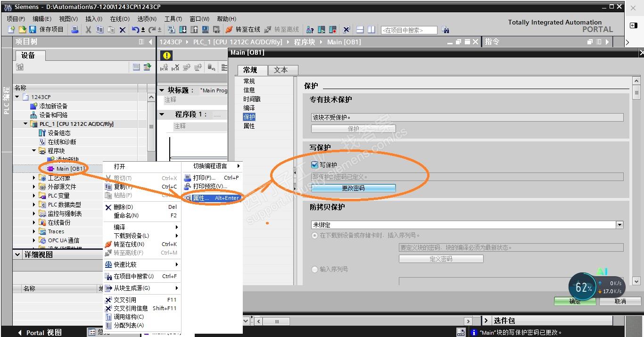Open the 在线(O) menu
This screenshot has width=644, height=337.
(x=120, y=19)
